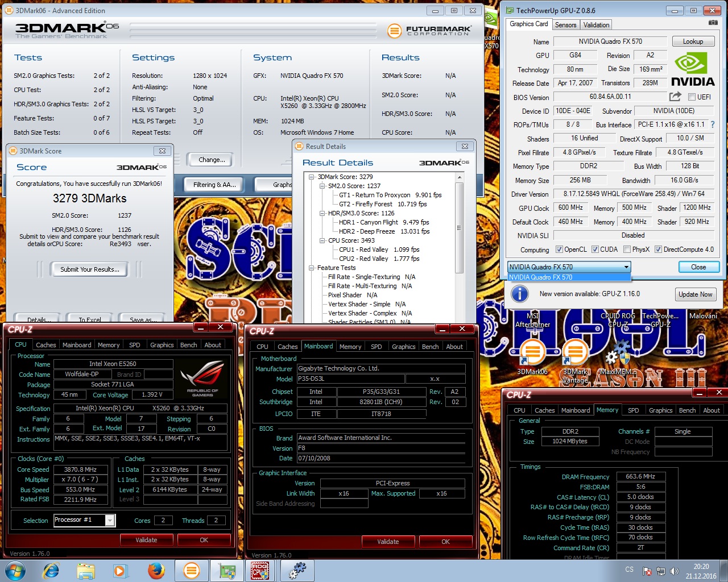Collapse the HDR/SM3.0 Score: 1126 tree node
728x582 pixels.
(x=322, y=213)
